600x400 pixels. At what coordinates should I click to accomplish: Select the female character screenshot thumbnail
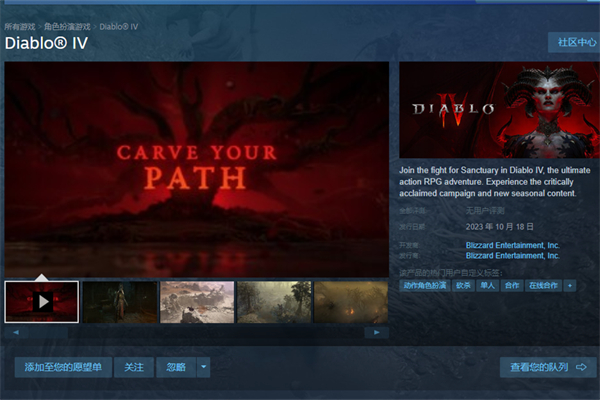pyautogui.click(x=120, y=302)
